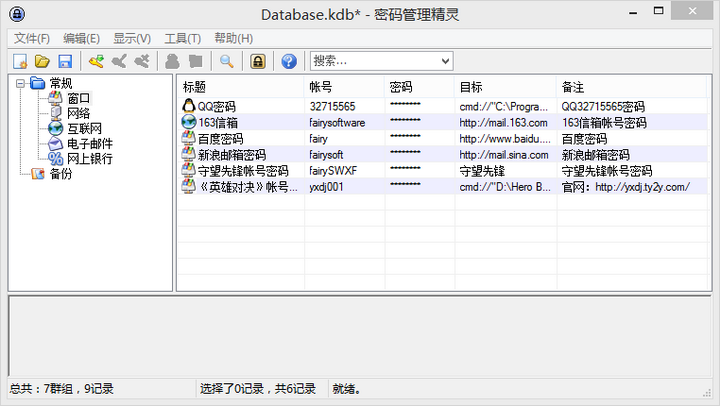The image size is (720, 406).
Task: Click the globe icon beside 163信箱
Action: (x=188, y=122)
